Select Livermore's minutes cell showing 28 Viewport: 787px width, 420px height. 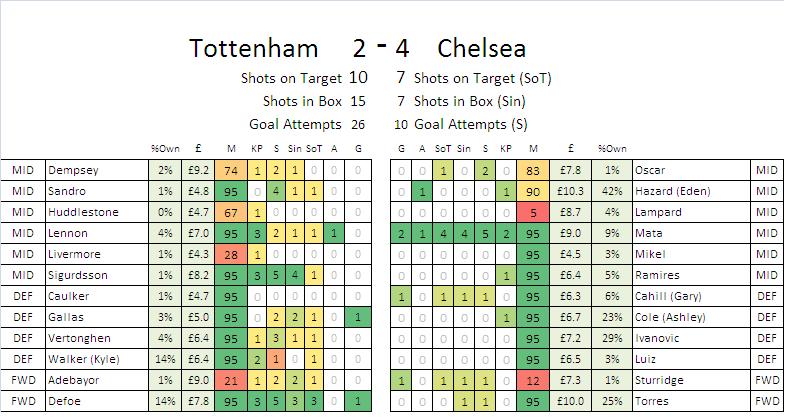click(231, 254)
